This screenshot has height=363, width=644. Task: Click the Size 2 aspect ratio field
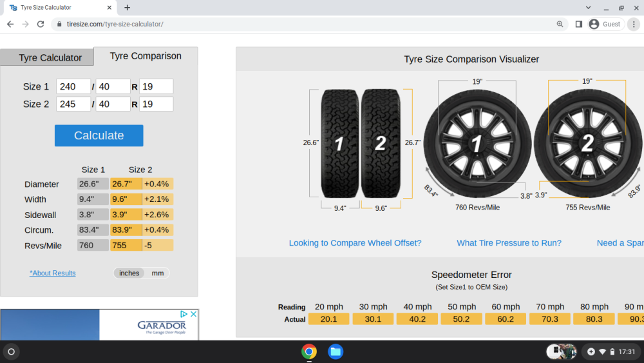pyautogui.click(x=113, y=104)
